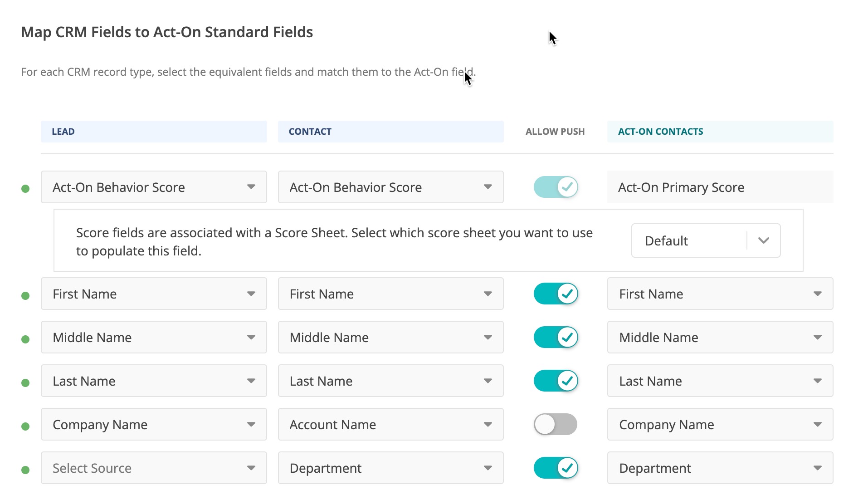Viewport: 868px width, 490px height.
Task: Click the ACT-ON CONTACTS column header
Action: pyautogui.click(x=720, y=132)
